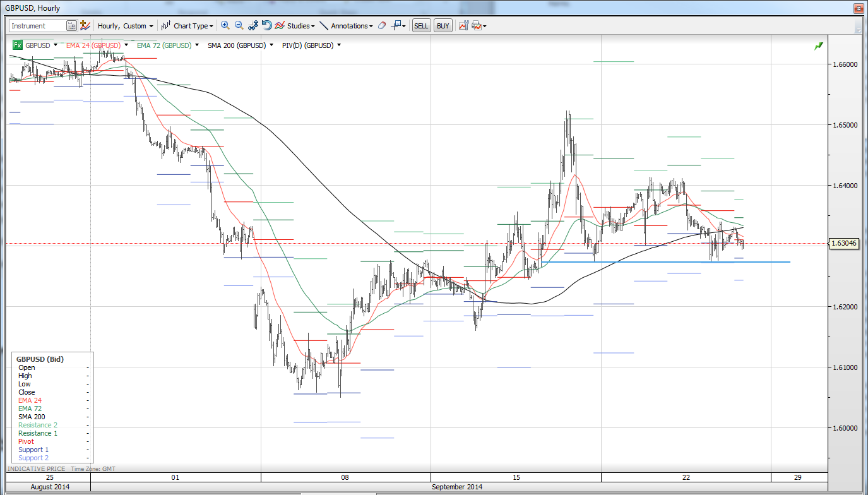Click the Studies red-green lines icon
The width and height of the screenshot is (868, 495).
tap(280, 26)
